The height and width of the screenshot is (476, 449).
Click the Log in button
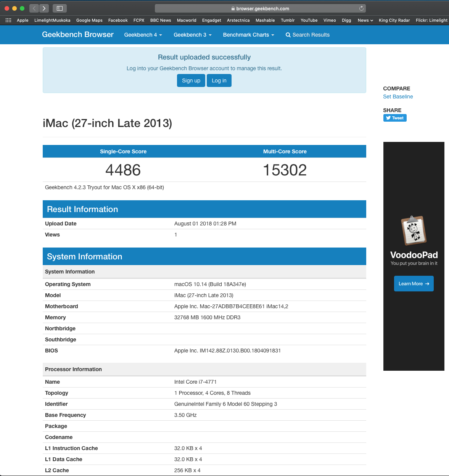(219, 80)
